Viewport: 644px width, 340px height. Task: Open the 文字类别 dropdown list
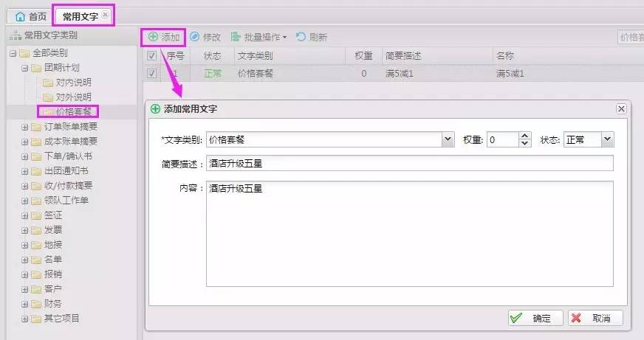448,139
